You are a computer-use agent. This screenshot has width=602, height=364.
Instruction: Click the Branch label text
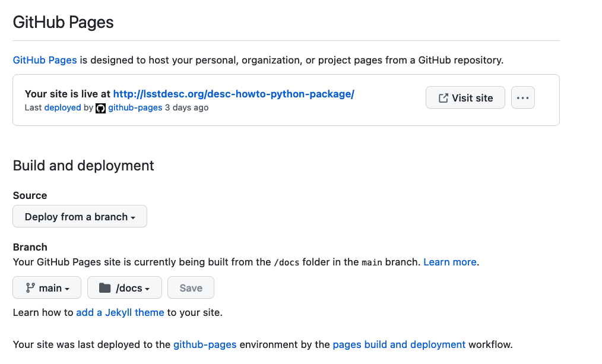click(30, 247)
